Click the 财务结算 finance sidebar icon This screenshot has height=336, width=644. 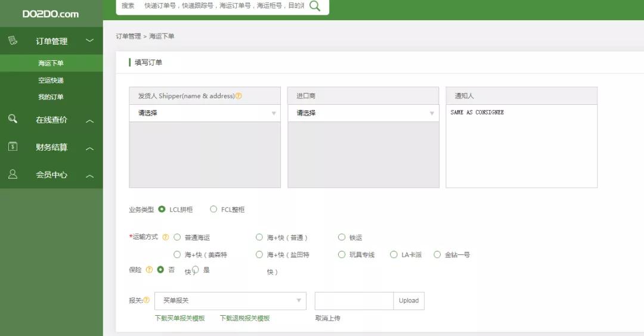(13, 147)
